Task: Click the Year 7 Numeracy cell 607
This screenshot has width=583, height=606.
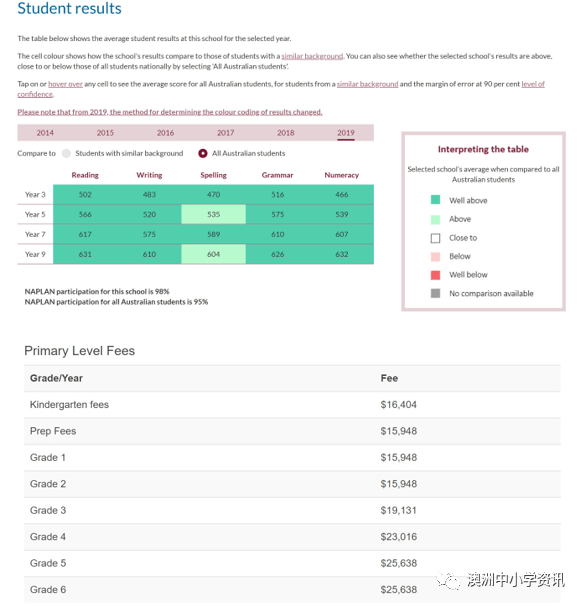Action: [342, 235]
